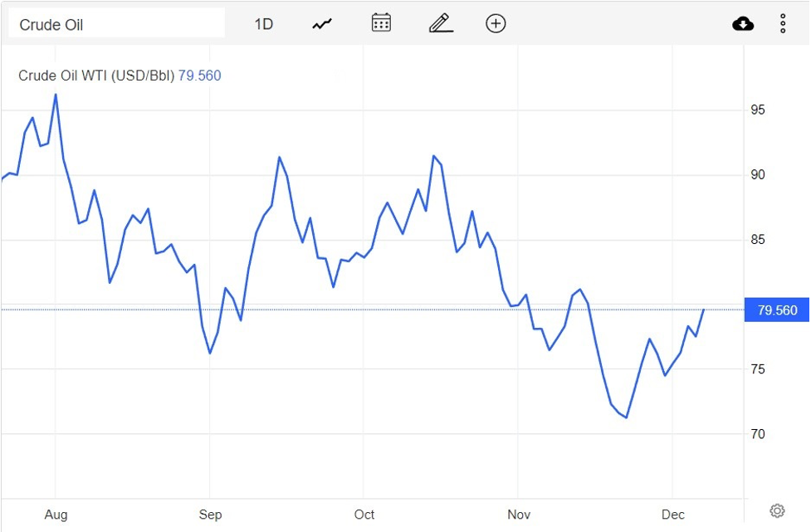The image size is (811, 532).
Task: Click the Oct label on time axis
Action: (x=364, y=515)
